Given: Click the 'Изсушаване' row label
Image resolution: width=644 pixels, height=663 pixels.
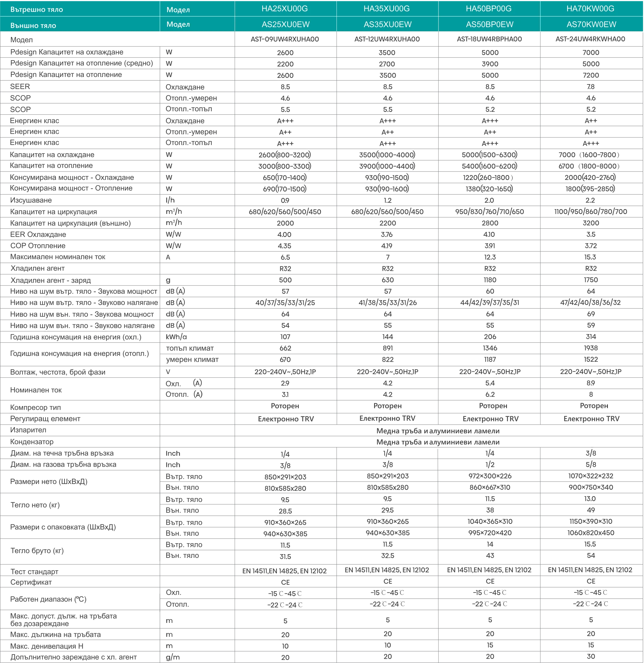Looking at the screenshot, I should (x=31, y=200).
